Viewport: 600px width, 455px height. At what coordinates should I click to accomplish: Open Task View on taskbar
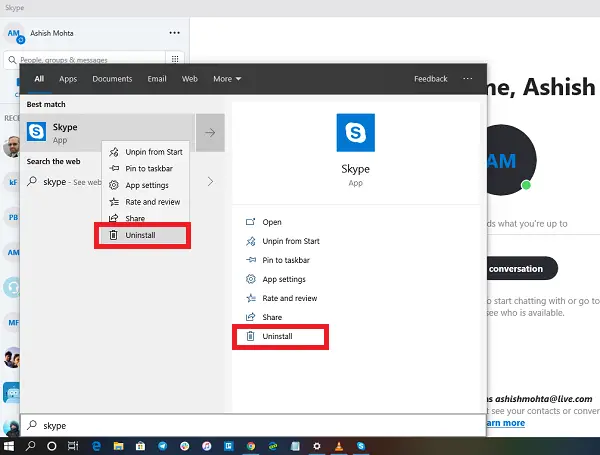(73, 446)
